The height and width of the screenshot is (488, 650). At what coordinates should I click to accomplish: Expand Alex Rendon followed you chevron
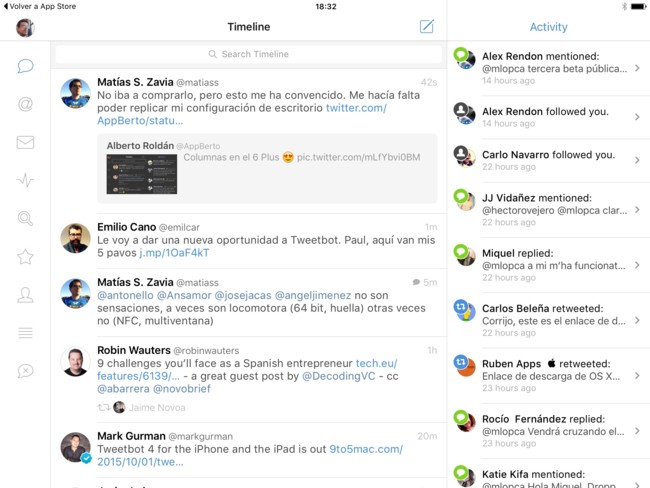pyautogui.click(x=637, y=117)
